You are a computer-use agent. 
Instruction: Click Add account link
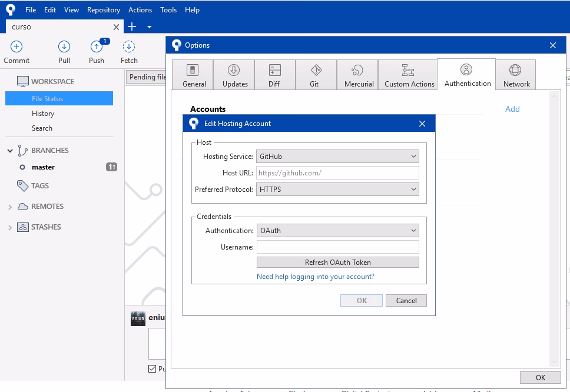click(512, 109)
